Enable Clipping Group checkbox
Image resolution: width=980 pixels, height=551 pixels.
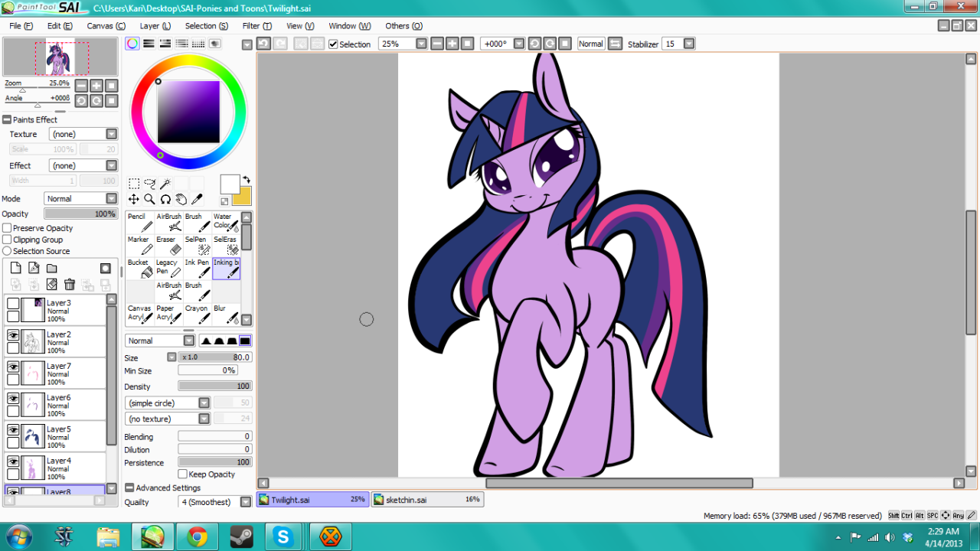click(x=7, y=240)
